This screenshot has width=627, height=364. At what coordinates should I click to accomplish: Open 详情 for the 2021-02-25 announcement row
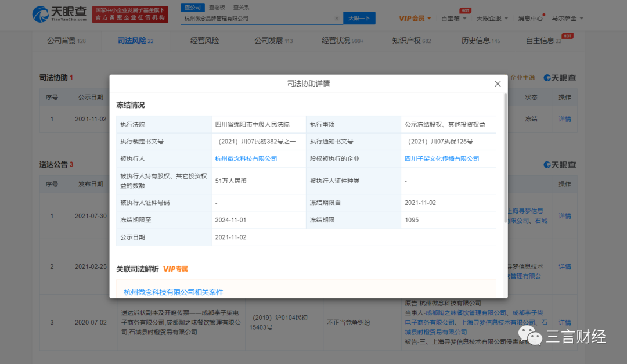pos(564,266)
